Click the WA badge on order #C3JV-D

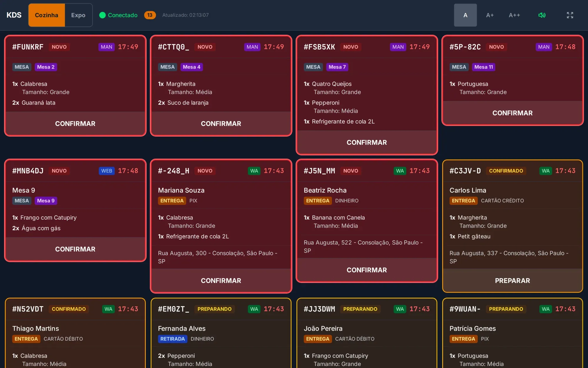click(546, 171)
